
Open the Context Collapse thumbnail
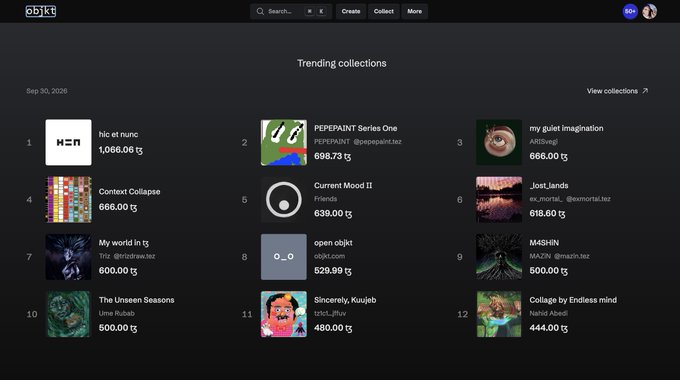pos(69,200)
